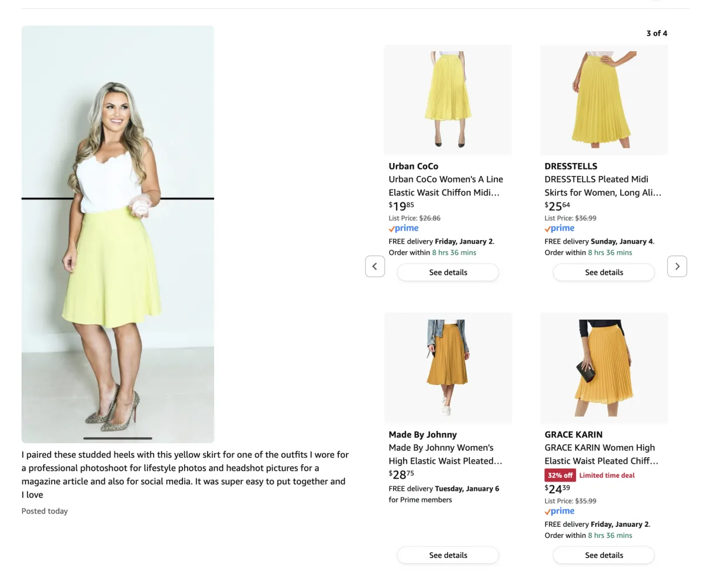This screenshot has width=706, height=588.
Task: Click the Prime badge on the DRESSTELLS listing
Action: pyautogui.click(x=559, y=228)
